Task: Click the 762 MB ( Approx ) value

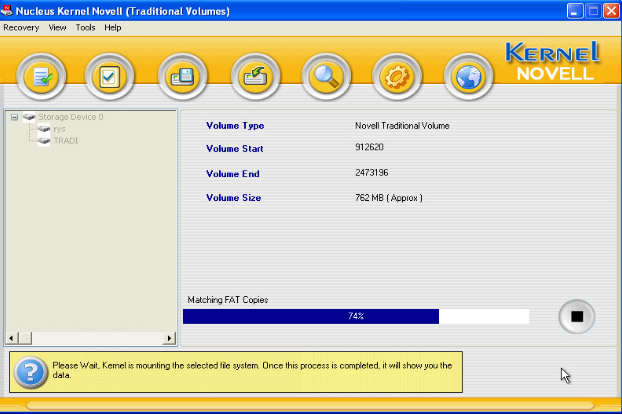Action: [389, 197]
